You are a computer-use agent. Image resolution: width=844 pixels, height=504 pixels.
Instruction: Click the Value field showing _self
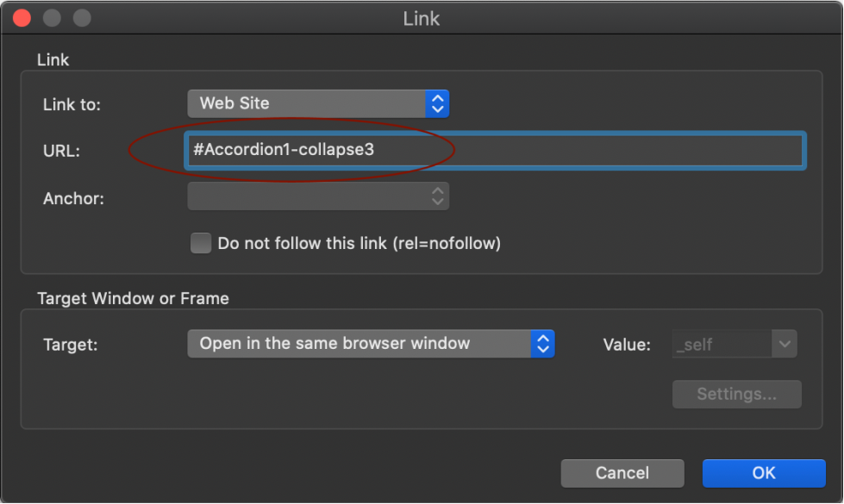click(x=722, y=345)
